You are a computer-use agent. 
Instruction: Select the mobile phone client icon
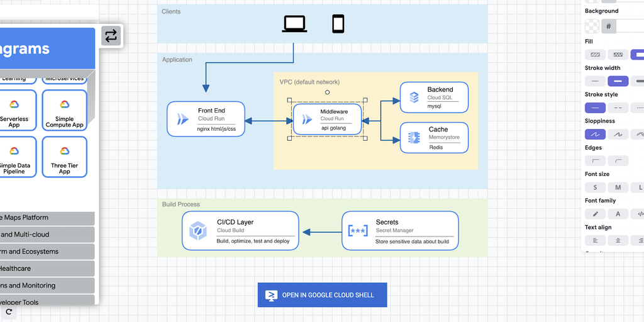pos(338,24)
